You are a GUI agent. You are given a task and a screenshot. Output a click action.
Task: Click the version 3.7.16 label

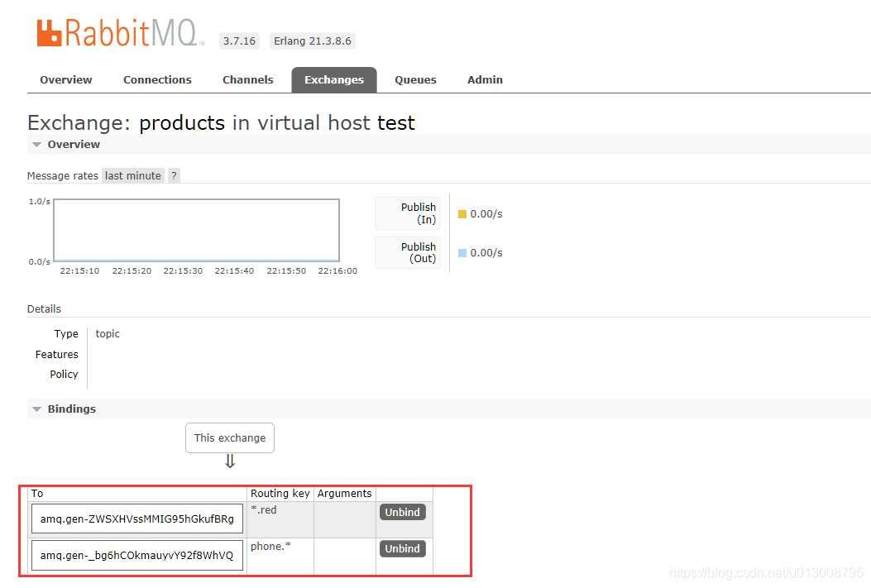pos(239,41)
